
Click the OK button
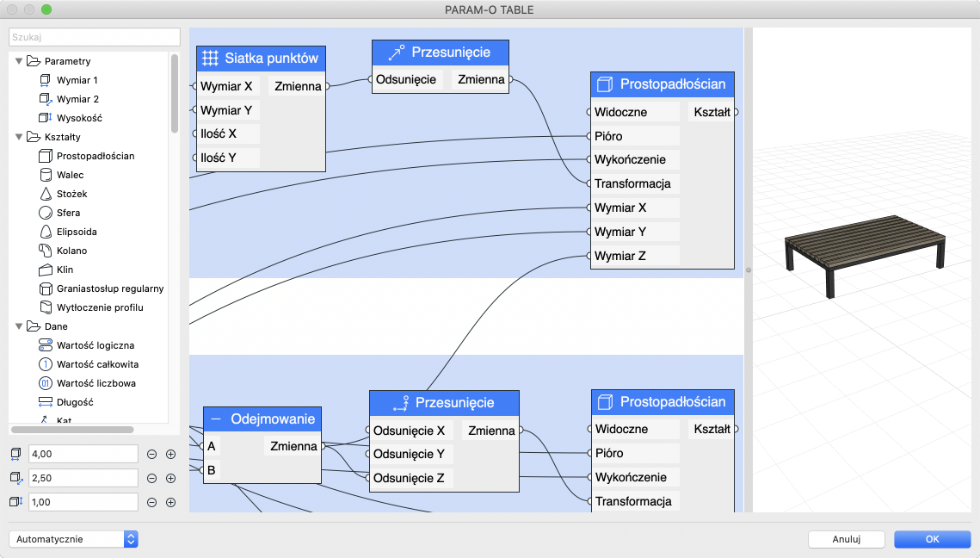point(933,539)
